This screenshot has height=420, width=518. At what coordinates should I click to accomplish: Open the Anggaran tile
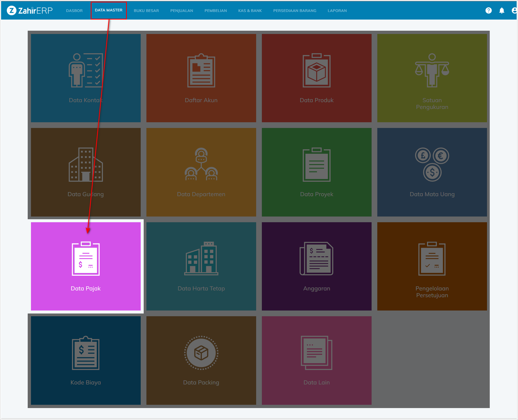[x=316, y=266]
